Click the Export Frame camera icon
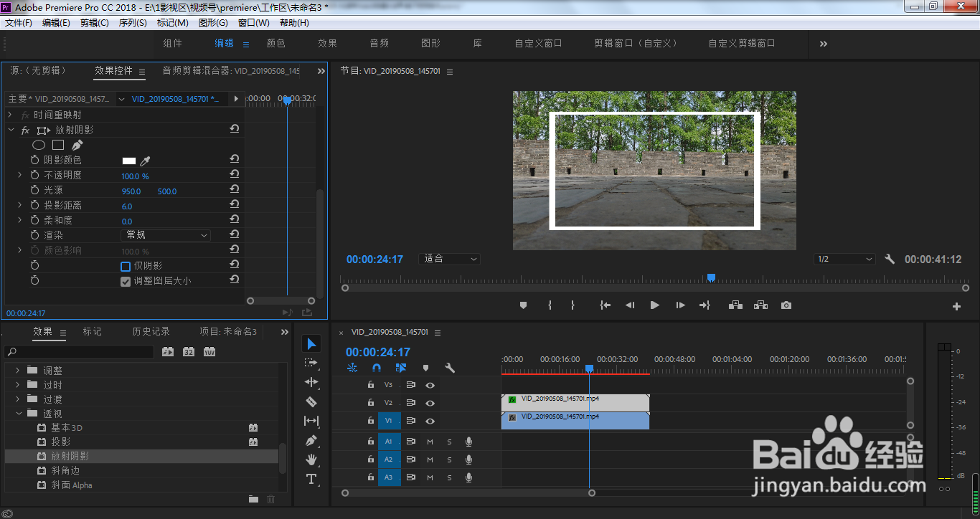This screenshot has width=980, height=519. tap(786, 305)
